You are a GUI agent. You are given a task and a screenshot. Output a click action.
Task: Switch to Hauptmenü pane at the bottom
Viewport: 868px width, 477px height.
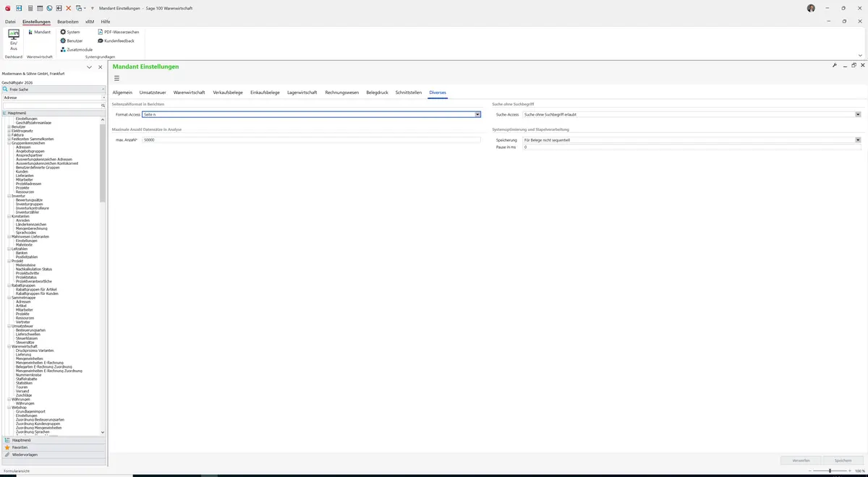pos(54,439)
